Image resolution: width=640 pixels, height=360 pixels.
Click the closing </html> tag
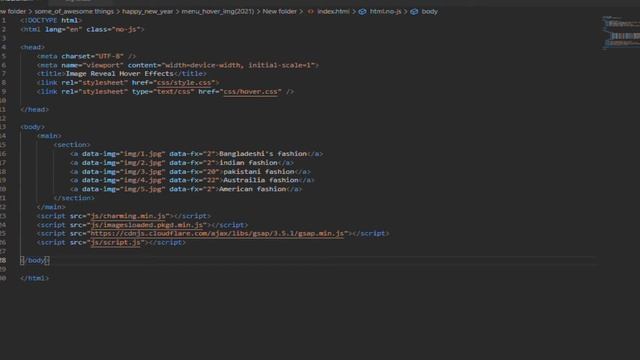click(34, 278)
